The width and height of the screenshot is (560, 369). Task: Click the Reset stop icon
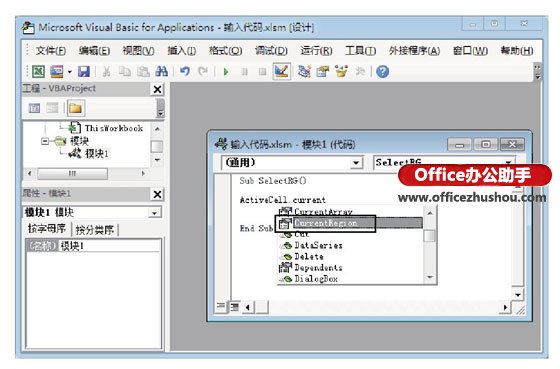[262, 72]
